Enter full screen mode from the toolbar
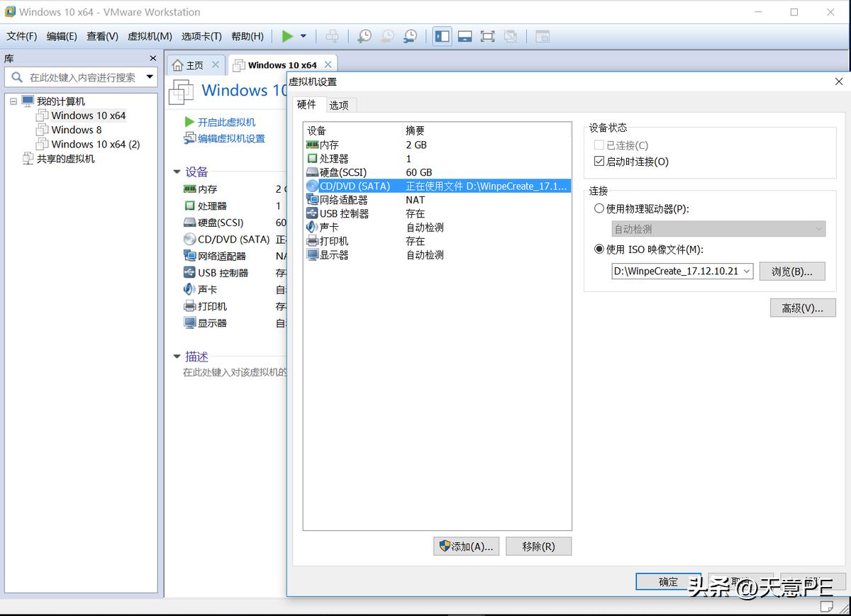 tap(487, 35)
